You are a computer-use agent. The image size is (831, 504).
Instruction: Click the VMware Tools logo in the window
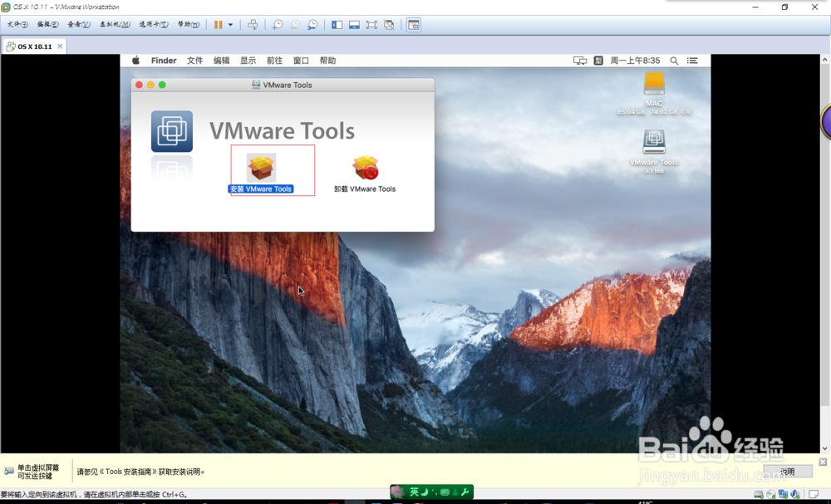pos(172,131)
